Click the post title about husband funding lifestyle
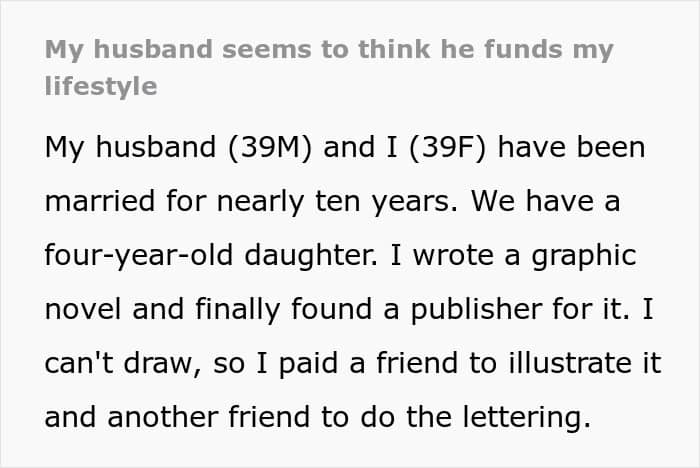The width and height of the screenshot is (700, 468). point(329,67)
